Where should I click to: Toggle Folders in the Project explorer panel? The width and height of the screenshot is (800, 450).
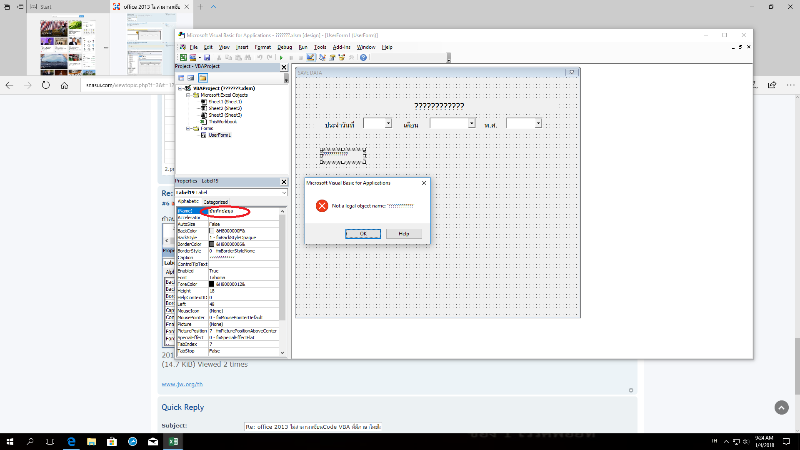pyautogui.click(x=202, y=77)
